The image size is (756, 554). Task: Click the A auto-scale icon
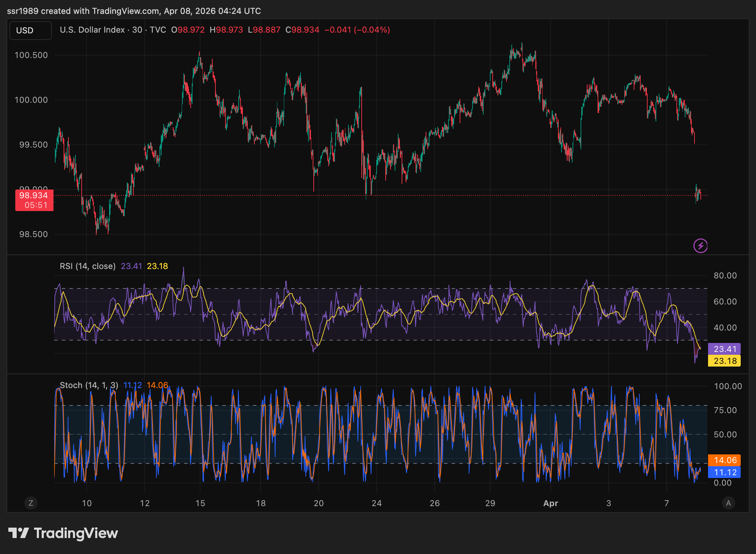click(728, 503)
